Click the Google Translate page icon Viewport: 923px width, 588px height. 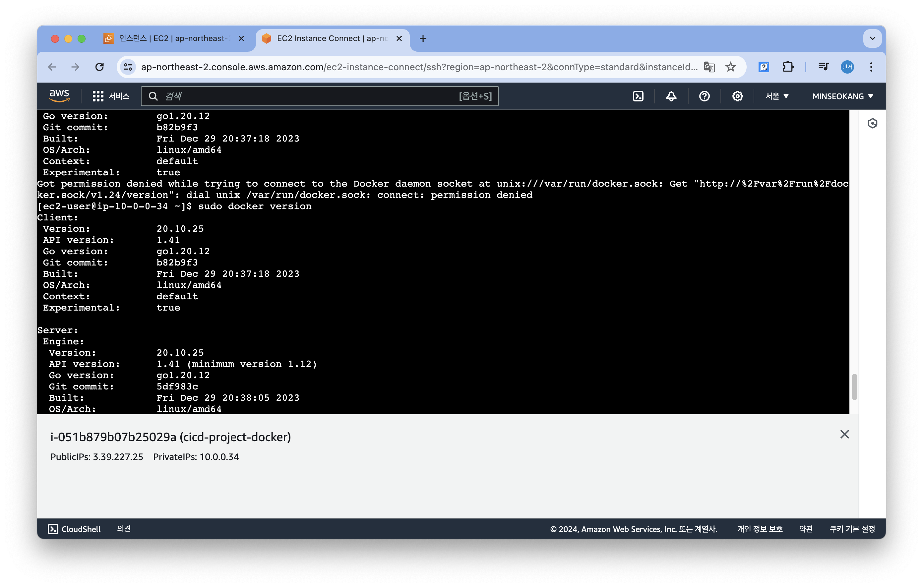point(709,67)
